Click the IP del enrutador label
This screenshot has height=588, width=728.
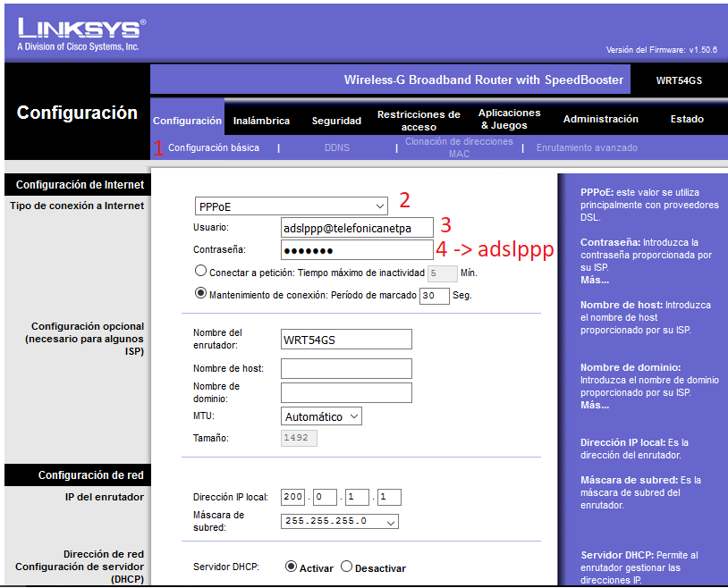(x=105, y=497)
